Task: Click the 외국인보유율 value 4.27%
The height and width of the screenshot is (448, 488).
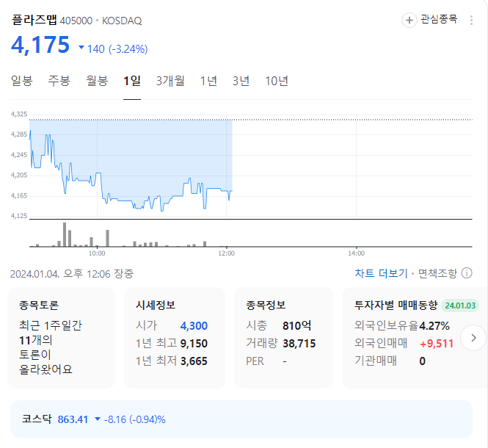Action: [x=434, y=326]
